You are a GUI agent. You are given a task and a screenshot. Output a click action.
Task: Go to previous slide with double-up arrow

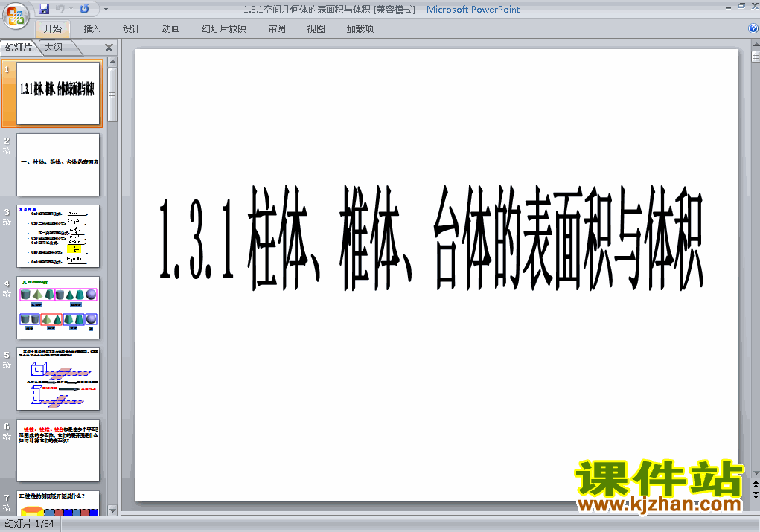756,484
